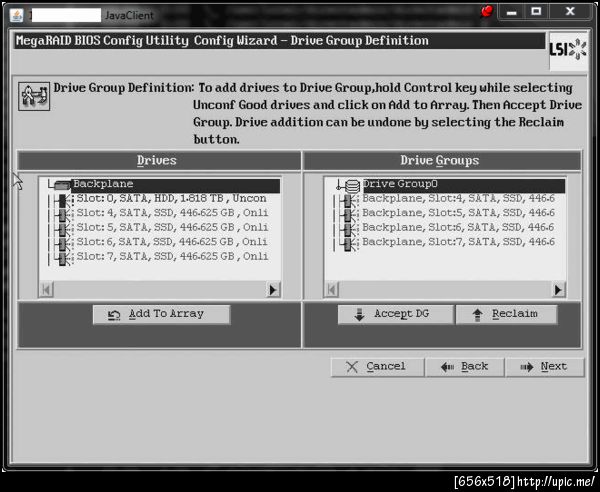Select Backplane, Slot:5 entry in Drive Group0
600x492 pixels.
click(x=458, y=213)
